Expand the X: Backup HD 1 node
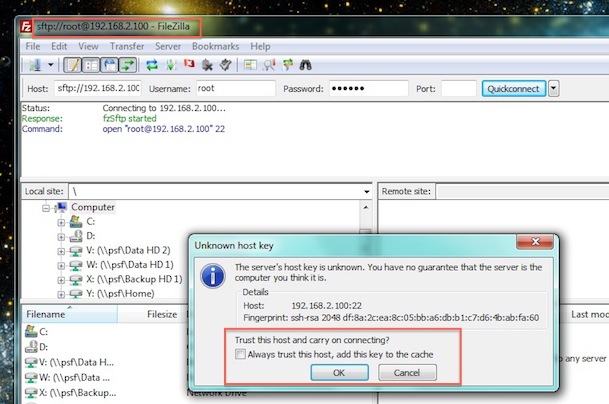The width and height of the screenshot is (609, 404). pyautogui.click(x=61, y=280)
